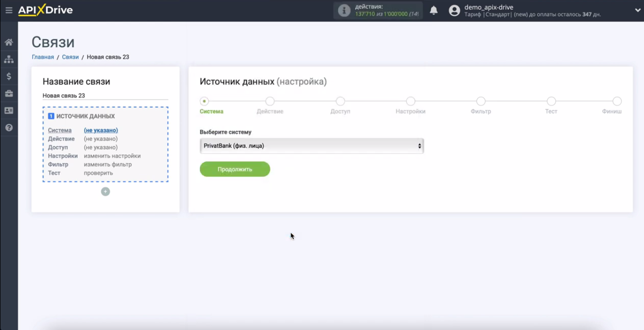
Task: Expand the account menu chevron
Action: [x=638, y=10]
